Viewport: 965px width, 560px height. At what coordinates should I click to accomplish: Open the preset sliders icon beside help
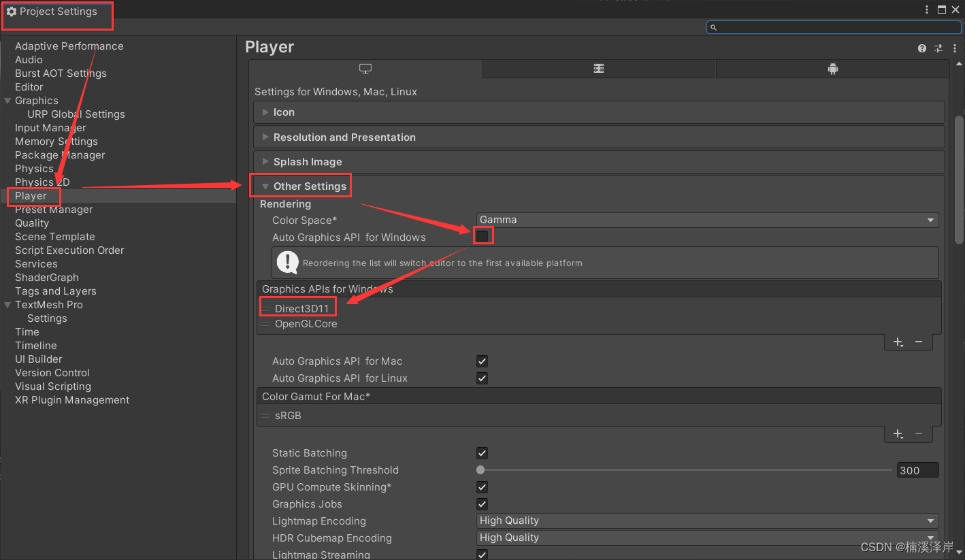tap(938, 48)
